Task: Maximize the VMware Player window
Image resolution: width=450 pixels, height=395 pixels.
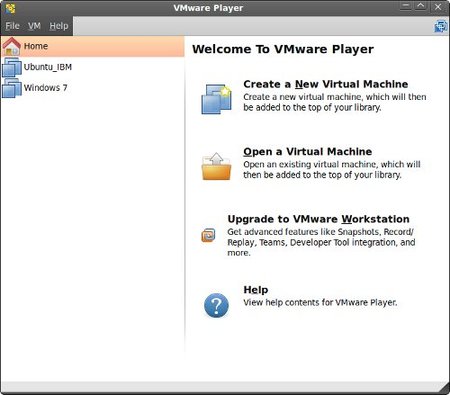Action: [x=421, y=6]
